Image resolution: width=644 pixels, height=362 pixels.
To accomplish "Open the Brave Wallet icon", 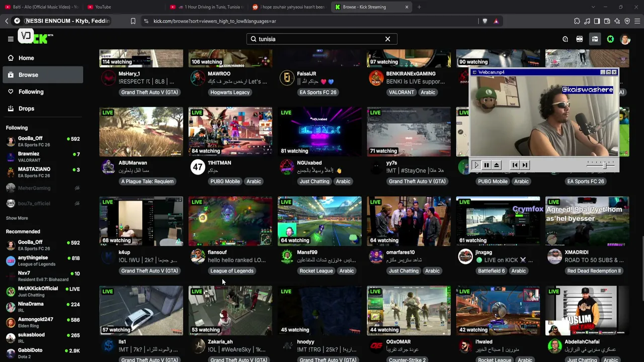I will (607, 21).
